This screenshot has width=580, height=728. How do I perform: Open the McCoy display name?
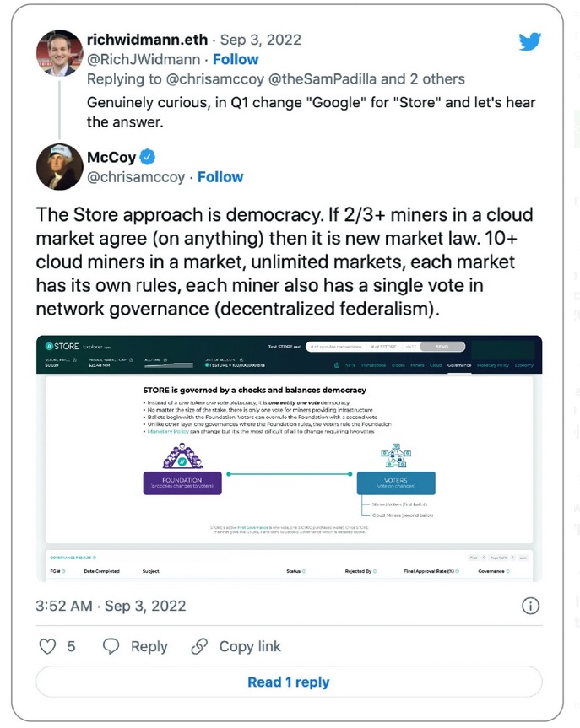tap(111, 158)
